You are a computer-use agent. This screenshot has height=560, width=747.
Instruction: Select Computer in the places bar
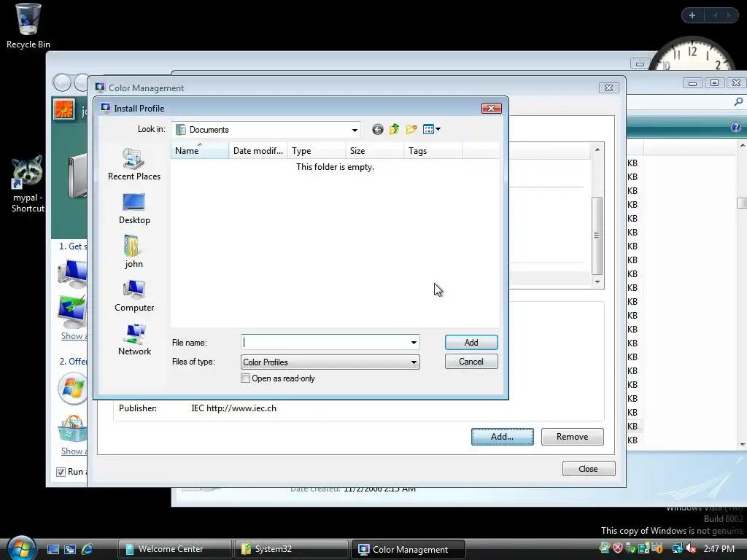click(134, 296)
